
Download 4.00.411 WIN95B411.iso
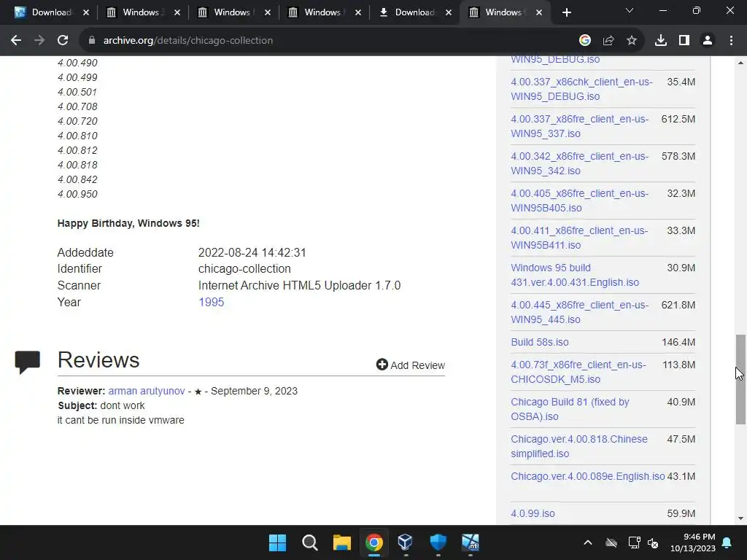(x=579, y=238)
